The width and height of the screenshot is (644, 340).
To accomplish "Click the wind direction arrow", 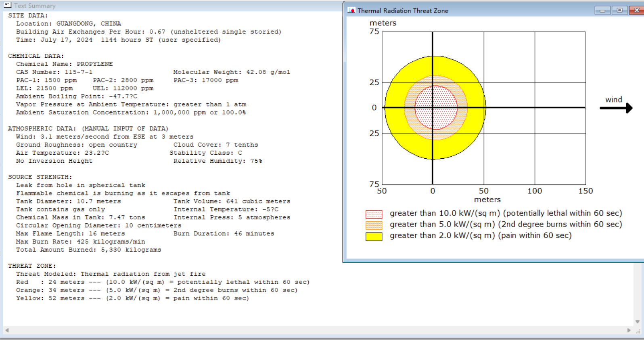I will click(616, 108).
